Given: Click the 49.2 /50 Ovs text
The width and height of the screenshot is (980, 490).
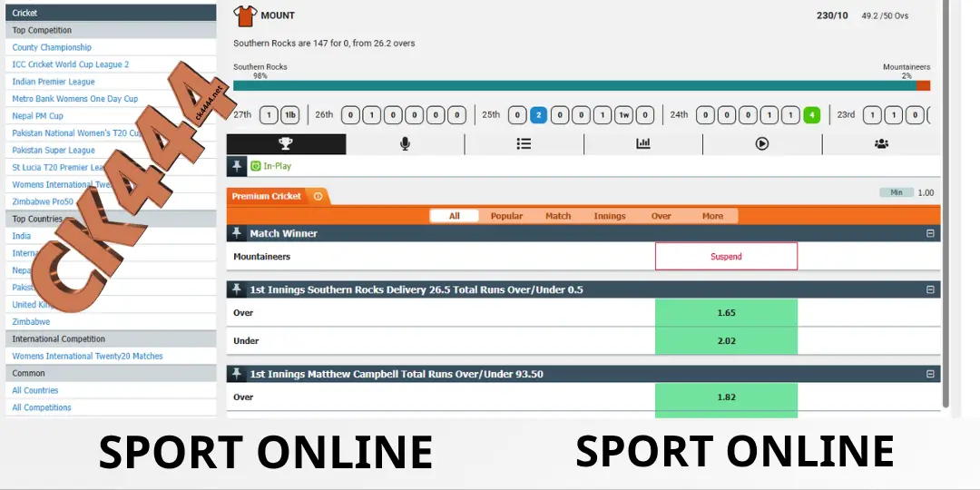Looking at the screenshot, I should (885, 15).
